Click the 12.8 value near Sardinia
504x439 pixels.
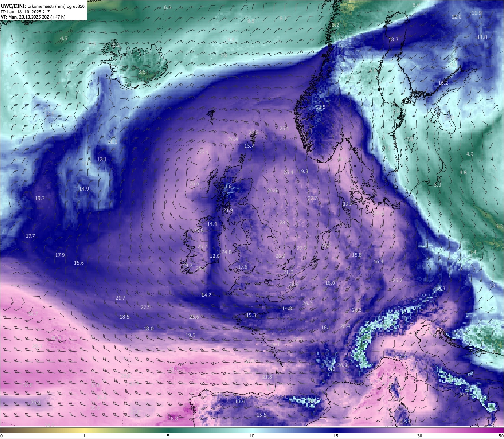[x=405, y=421]
